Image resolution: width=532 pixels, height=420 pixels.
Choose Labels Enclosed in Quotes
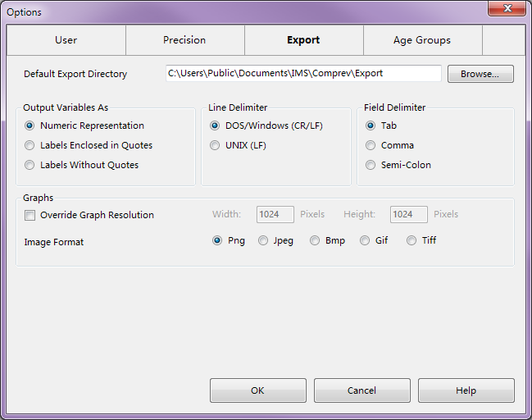30,145
